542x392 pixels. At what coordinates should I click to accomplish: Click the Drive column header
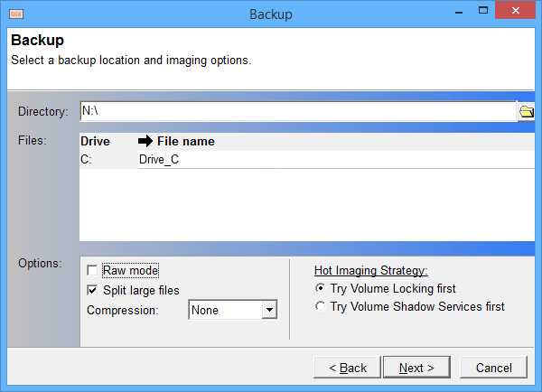click(95, 141)
